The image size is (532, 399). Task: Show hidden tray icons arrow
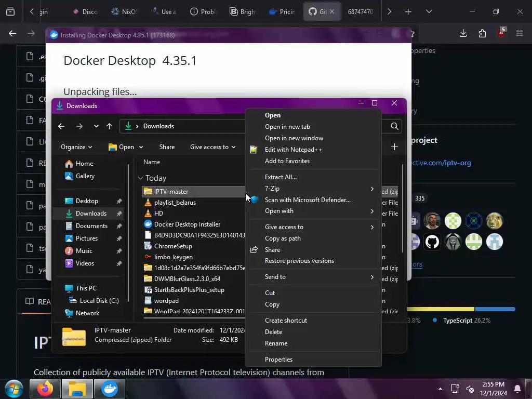pyautogui.click(x=440, y=389)
